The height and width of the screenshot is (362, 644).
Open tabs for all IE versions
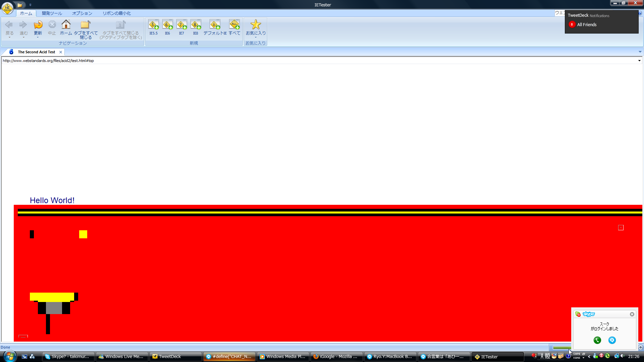[x=234, y=25]
